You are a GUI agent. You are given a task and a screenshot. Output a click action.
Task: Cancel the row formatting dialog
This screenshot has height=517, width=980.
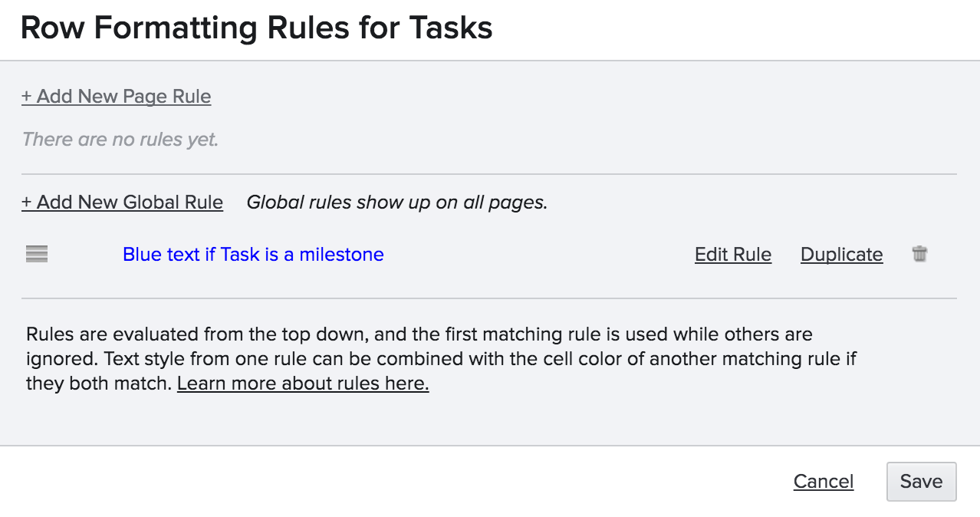[824, 481]
